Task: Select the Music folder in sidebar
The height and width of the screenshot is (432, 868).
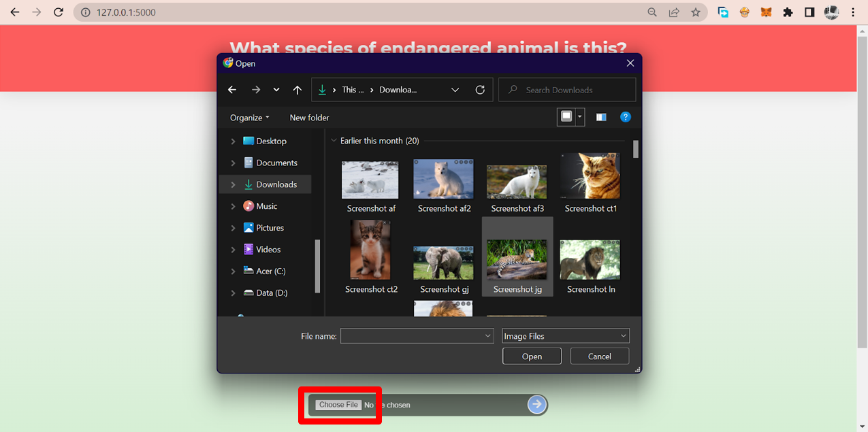Action: tap(266, 205)
